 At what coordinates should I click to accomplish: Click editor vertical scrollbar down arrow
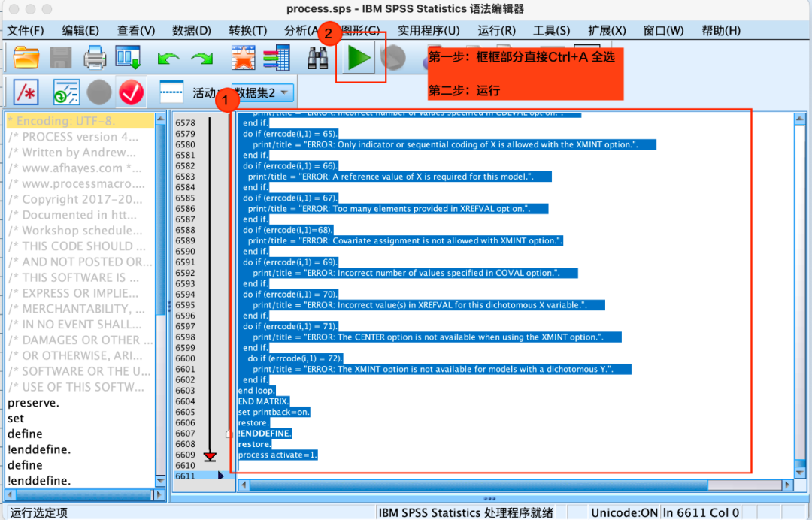click(x=799, y=473)
